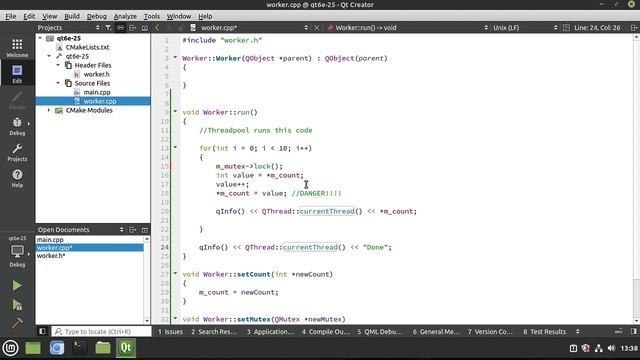This screenshot has height=360, width=640.
Task: Toggle the left sidebar visibility
Action: [42, 331]
